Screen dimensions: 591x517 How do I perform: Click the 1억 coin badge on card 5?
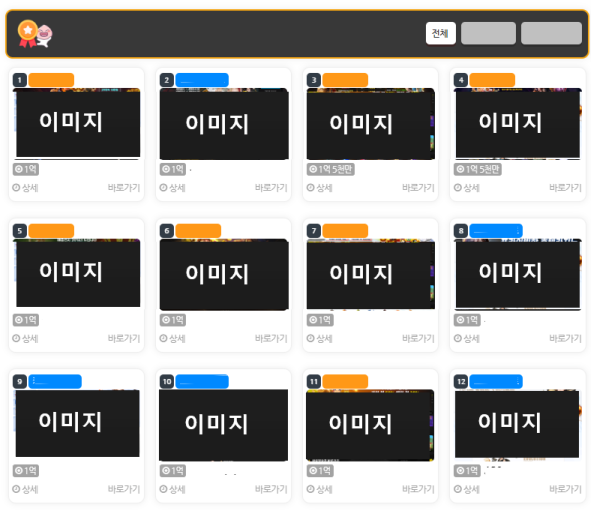click(x=26, y=320)
